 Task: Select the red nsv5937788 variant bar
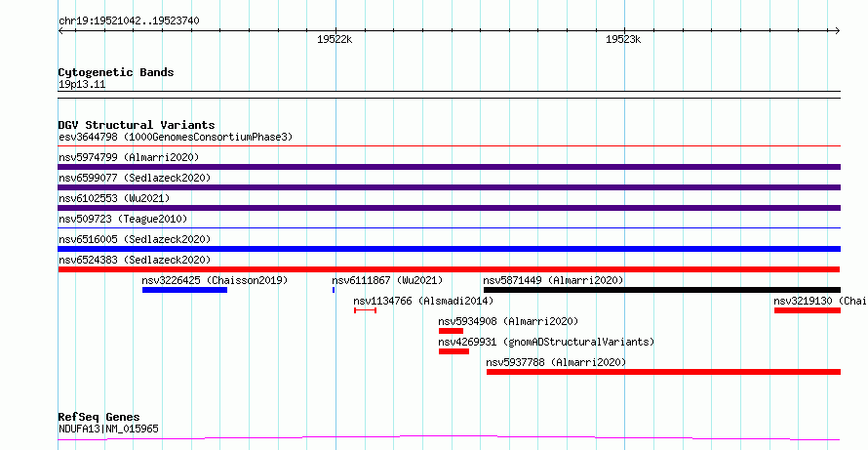pos(663,372)
